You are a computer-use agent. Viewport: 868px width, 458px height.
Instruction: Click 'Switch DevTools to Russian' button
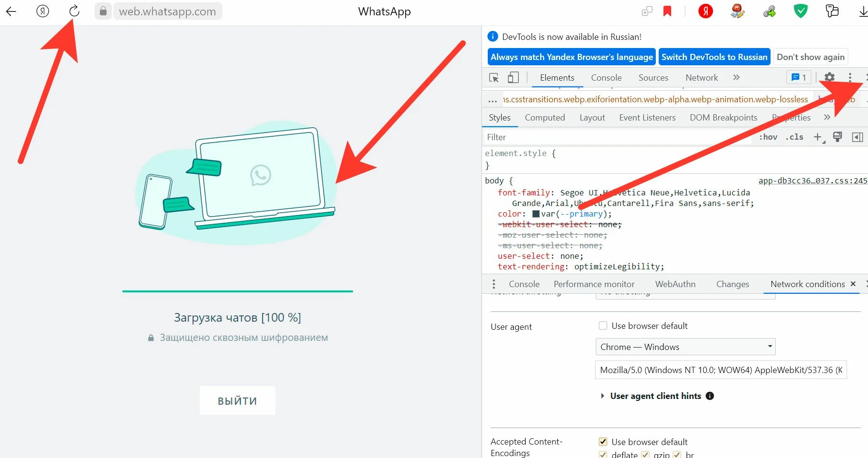click(714, 57)
